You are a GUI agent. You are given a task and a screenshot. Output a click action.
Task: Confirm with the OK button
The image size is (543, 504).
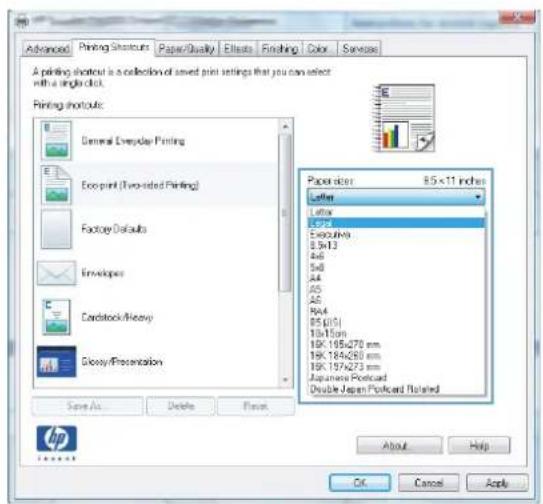(360, 483)
